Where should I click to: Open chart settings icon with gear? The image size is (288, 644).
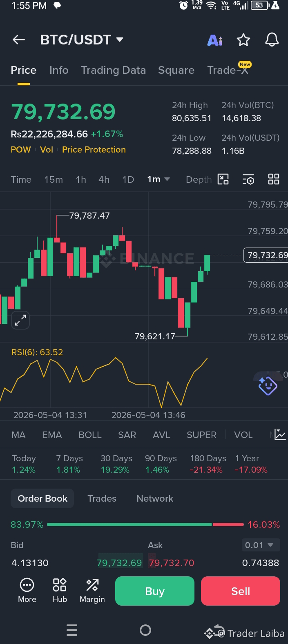tap(248, 179)
